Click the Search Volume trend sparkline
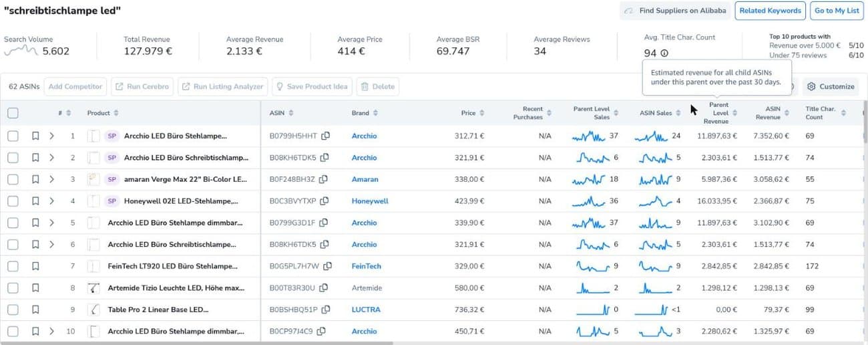This screenshot has height=345, width=868. [x=21, y=51]
